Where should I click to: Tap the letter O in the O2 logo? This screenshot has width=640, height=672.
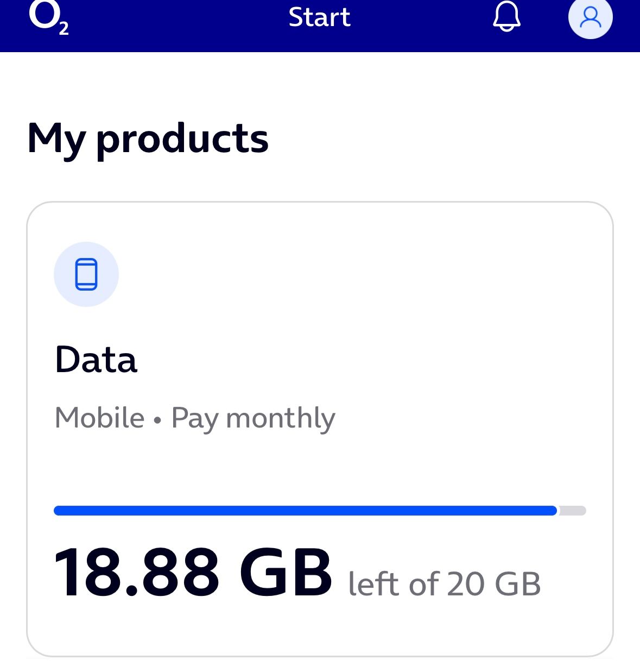42,15
